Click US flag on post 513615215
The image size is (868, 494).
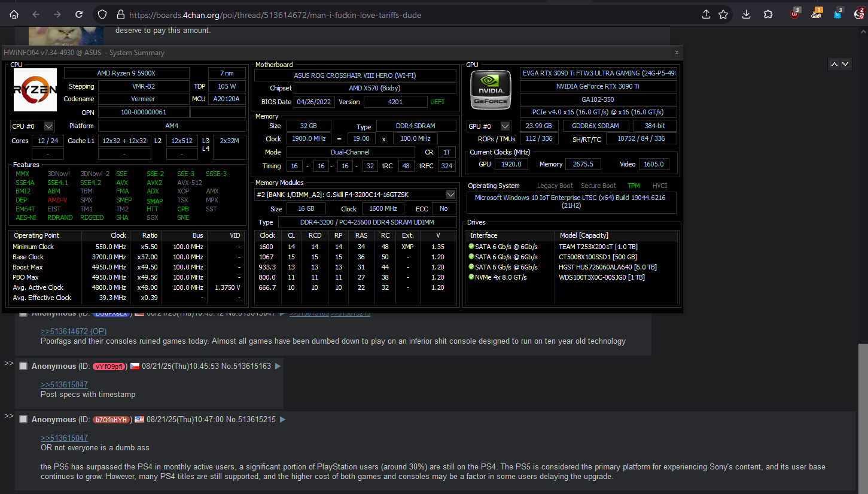pyautogui.click(x=139, y=419)
